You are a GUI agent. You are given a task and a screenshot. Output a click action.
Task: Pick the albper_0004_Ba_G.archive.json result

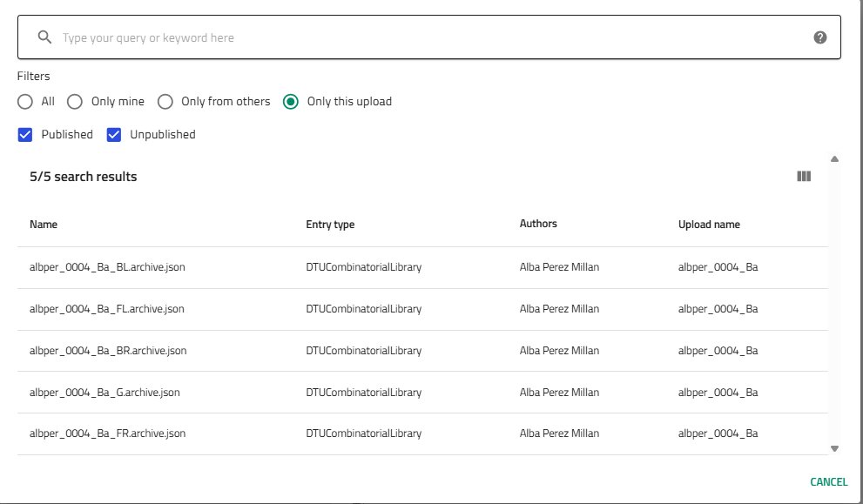point(105,393)
